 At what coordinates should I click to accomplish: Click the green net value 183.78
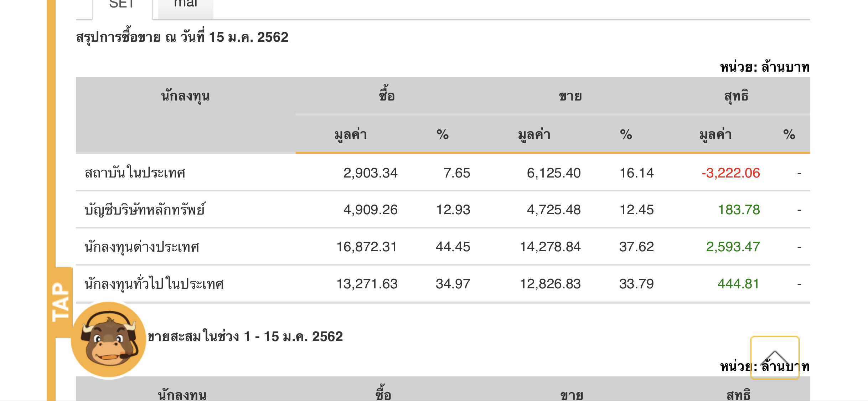739,210
